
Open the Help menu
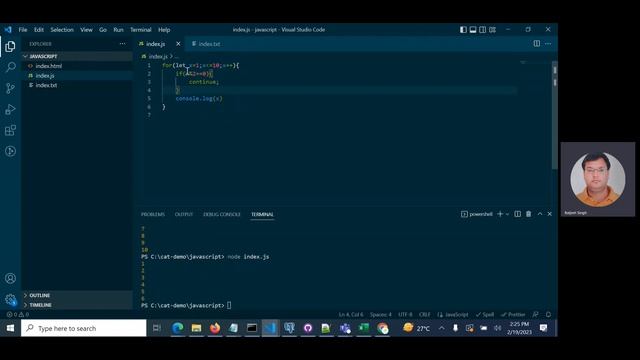[x=164, y=29]
